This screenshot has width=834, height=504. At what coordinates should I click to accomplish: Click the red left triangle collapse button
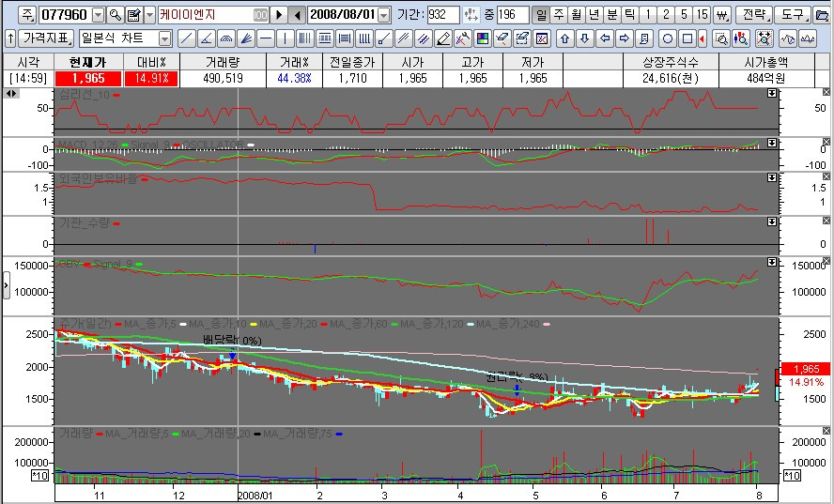[x=703, y=38]
